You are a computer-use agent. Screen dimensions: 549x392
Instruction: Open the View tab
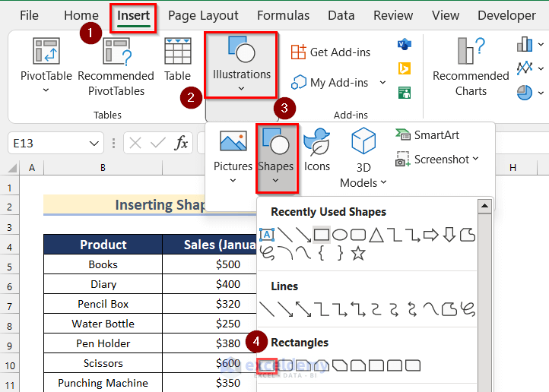tap(446, 15)
